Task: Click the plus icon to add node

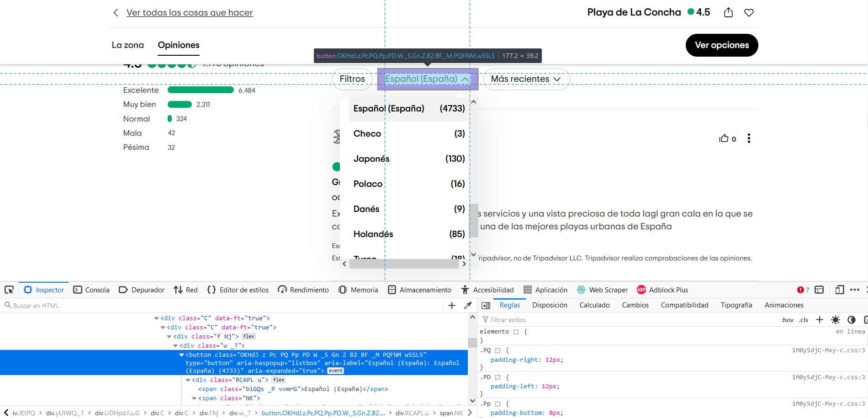Action: pos(452,306)
